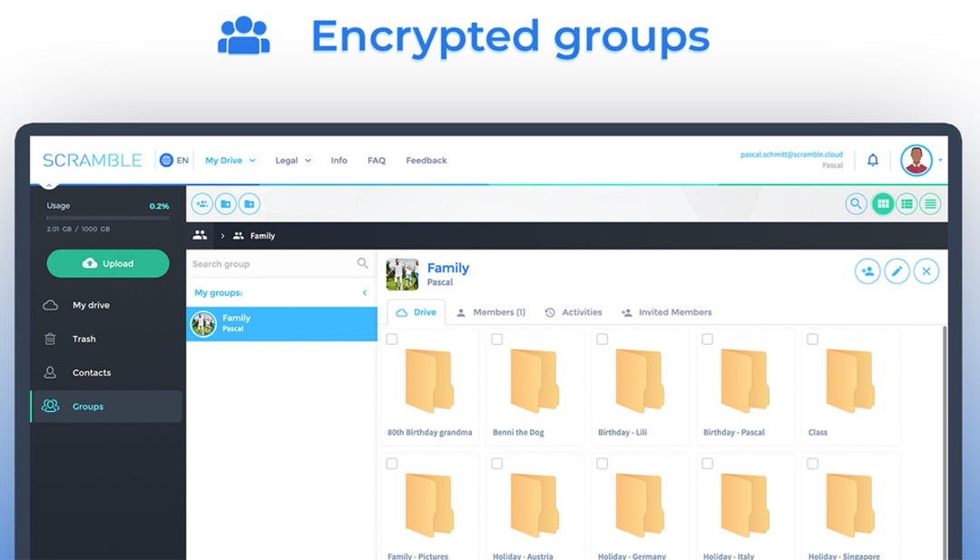
Task: Click the Scramble logo
Action: pyautogui.click(x=93, y=161)
